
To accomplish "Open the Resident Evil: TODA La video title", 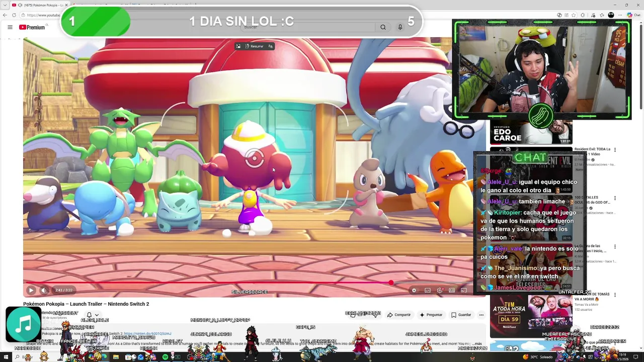I will point(592,151).
